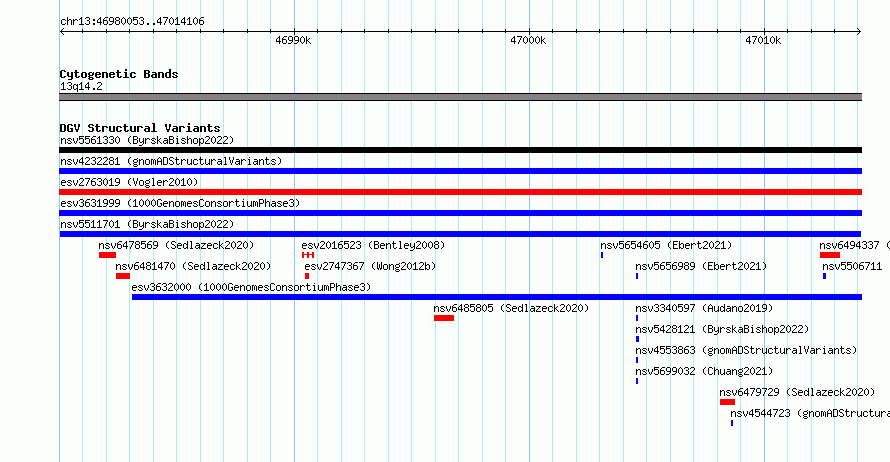This screenshot has width=890, height=462.
Task: Click the 47000k ruler marker
Action: tap(528, 40)
